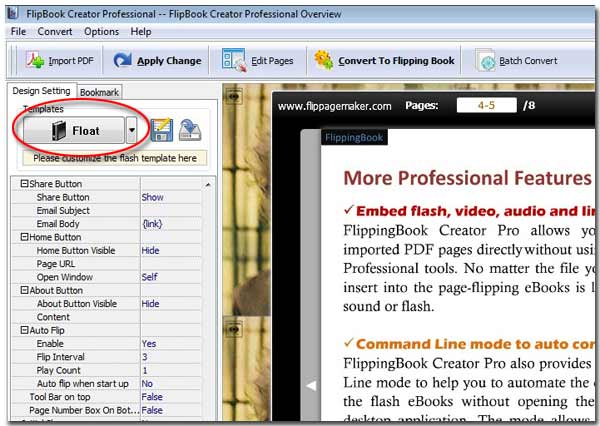600x426 pixels.
Task: Click upper eye handle on preview edge
Action: [234, 96]
